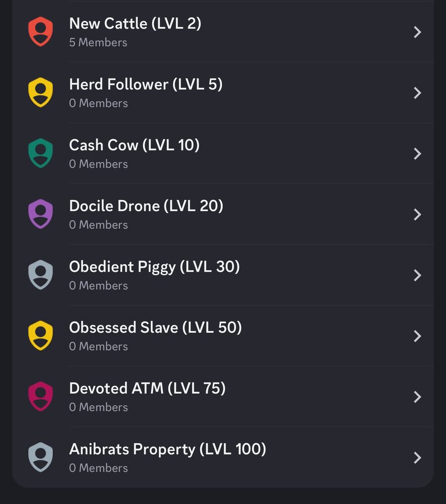
Task: Click the chevron beside Docile Drone (LVL 20)
Action: 417,215
